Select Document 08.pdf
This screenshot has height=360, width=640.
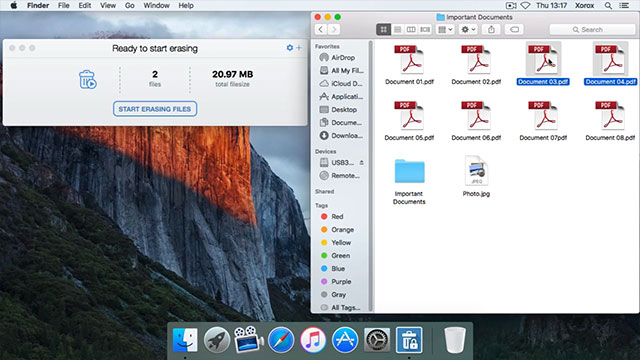click(611, 120)
